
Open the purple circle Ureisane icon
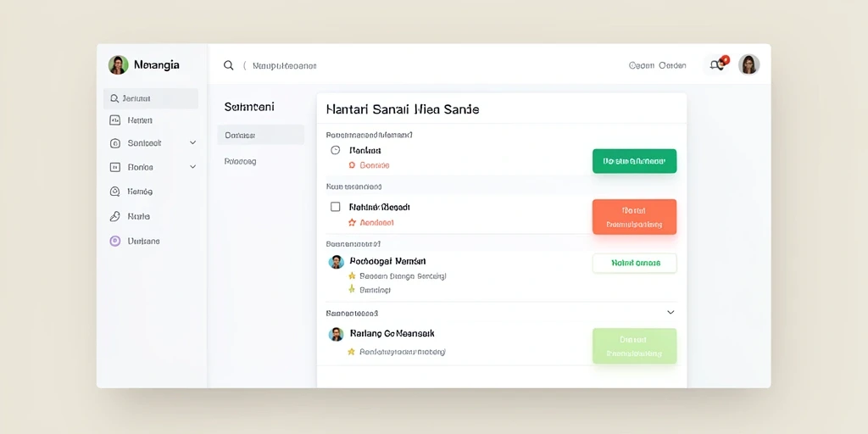pos(114,241)
